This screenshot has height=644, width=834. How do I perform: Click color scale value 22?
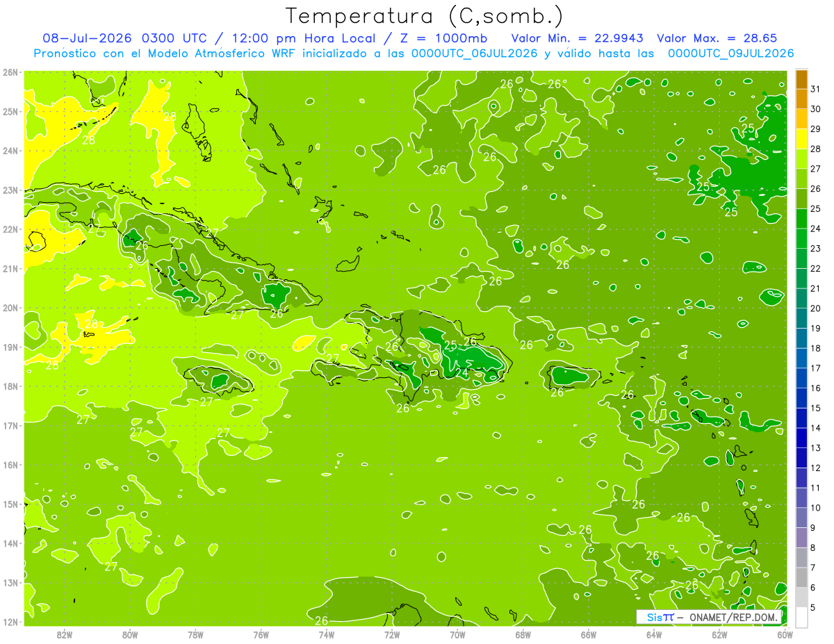pyautogui.click(x=815, y=269)
